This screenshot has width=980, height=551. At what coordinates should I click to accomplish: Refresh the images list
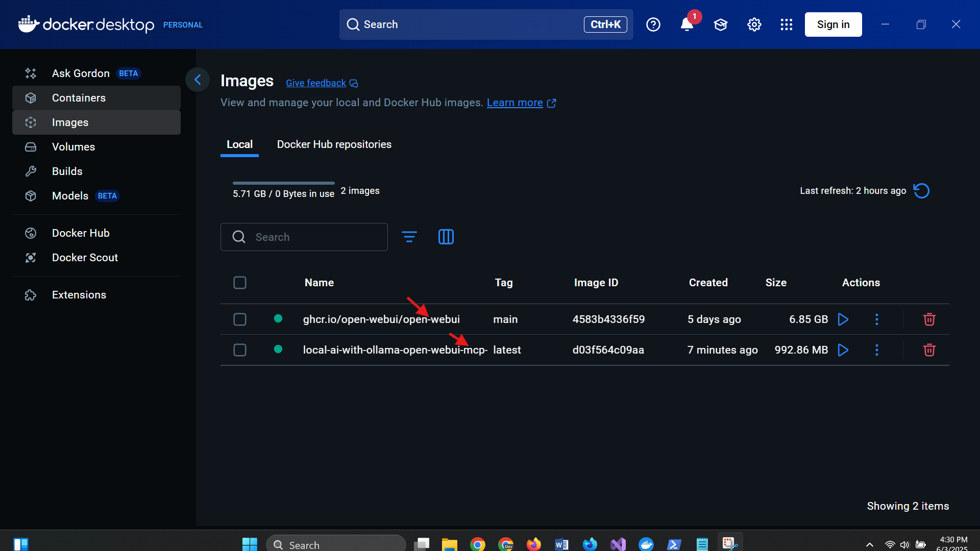[921, 191]
